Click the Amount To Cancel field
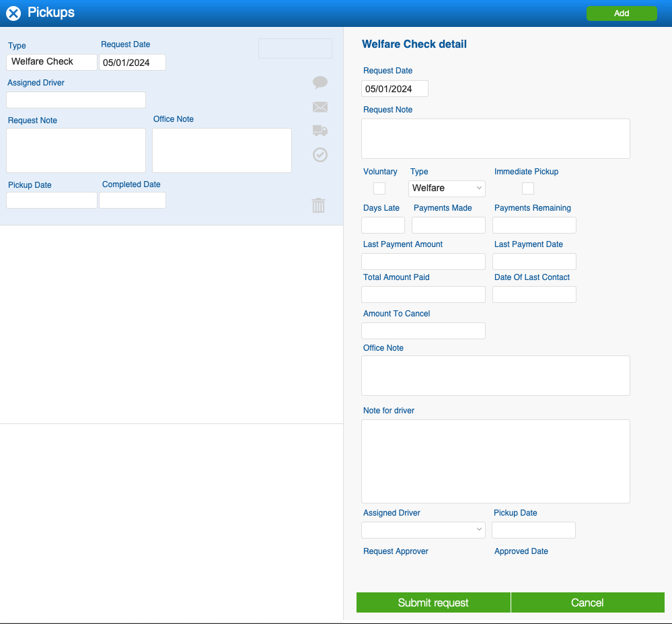 click(x=423, y=331)
